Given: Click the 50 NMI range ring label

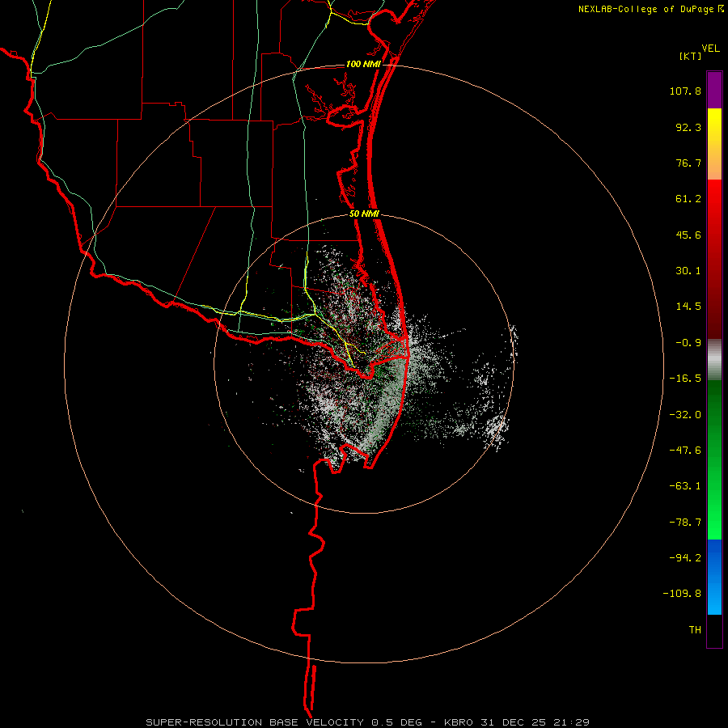Looking at the screenshot, I should (x=365, y=214).
